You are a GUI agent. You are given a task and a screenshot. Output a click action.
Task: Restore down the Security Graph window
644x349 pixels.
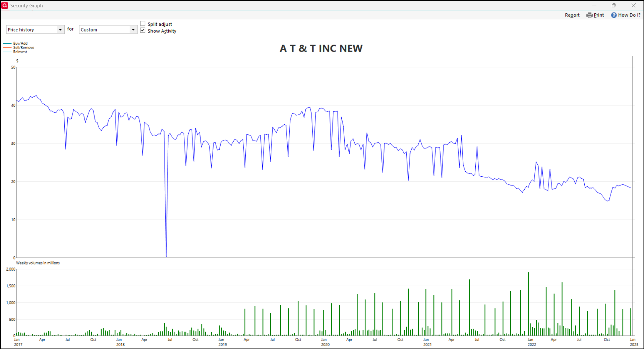click(614, 5)
